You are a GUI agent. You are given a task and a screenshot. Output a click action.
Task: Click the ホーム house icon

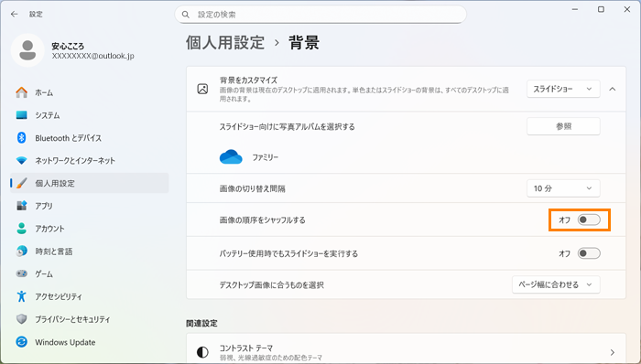click(x=22, y=92)
